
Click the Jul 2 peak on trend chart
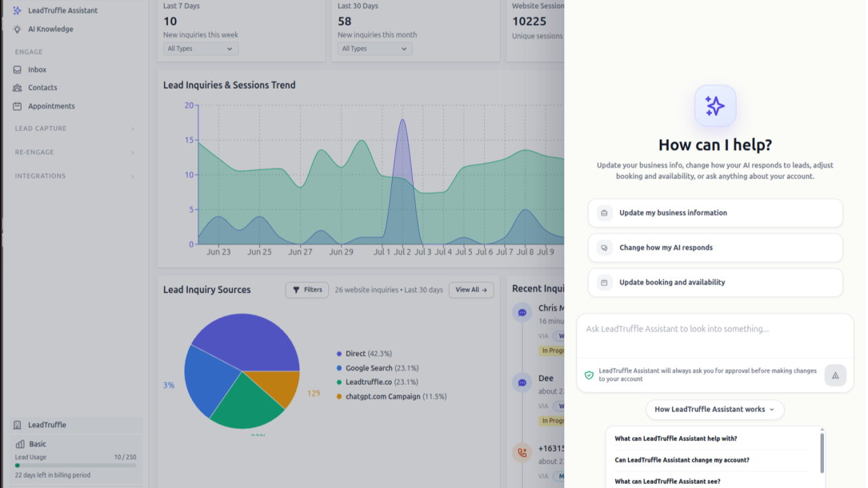coord(403,121)
